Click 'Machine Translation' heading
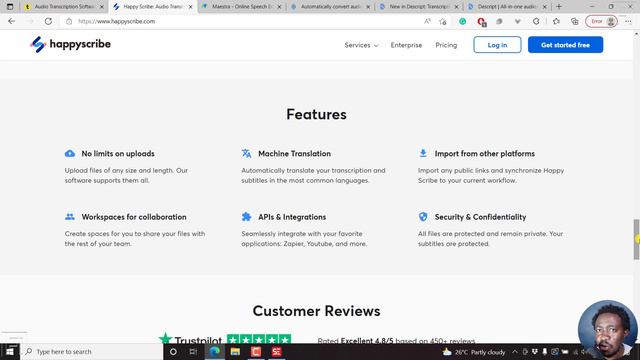640x360 pixels. 294,154
